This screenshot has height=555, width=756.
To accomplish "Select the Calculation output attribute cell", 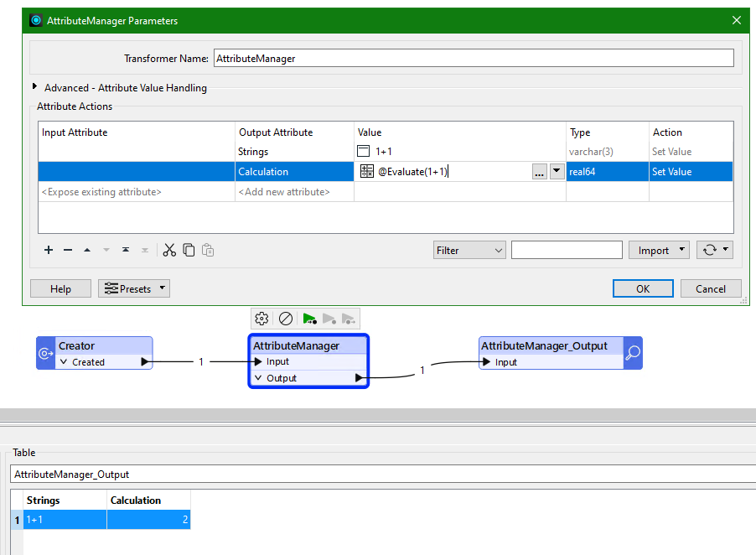I will point(294,172).
